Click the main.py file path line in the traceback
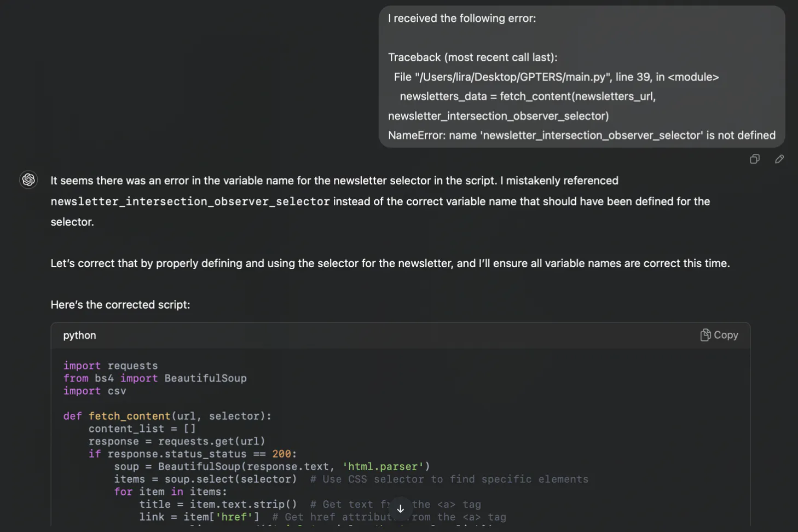 coord(556,77)
